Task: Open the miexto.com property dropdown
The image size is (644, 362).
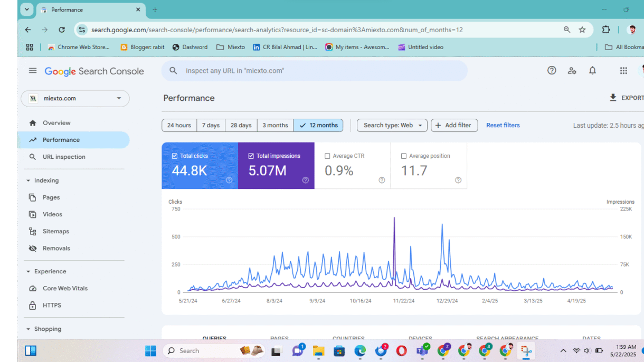Action: click(x=75, y=99)
